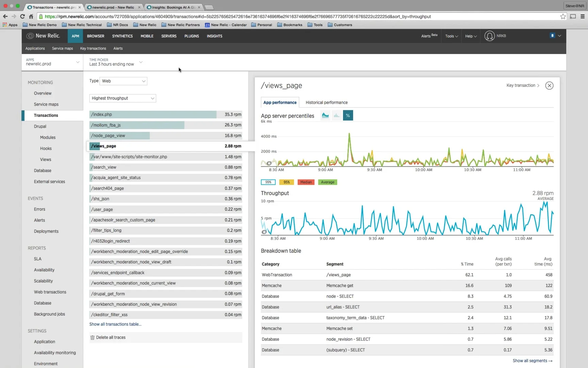Switch to area chart view for percentiles

[x=325, y=116]
